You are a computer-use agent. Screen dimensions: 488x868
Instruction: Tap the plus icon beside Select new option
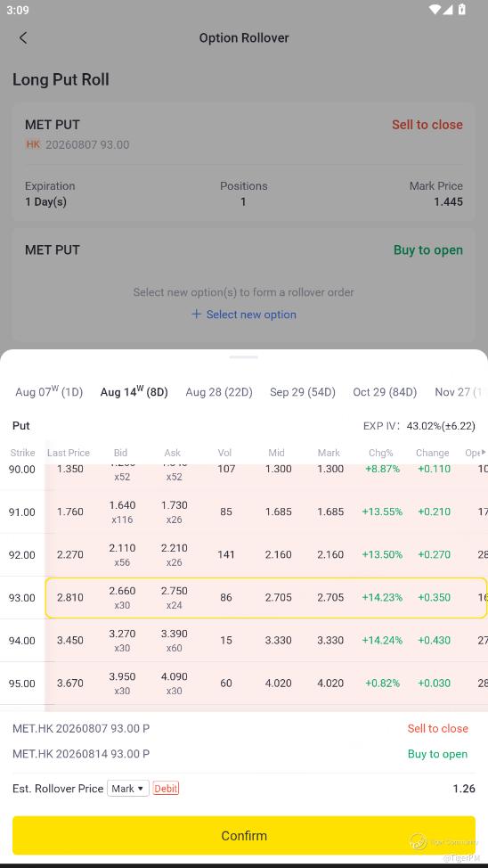point(196,314)
